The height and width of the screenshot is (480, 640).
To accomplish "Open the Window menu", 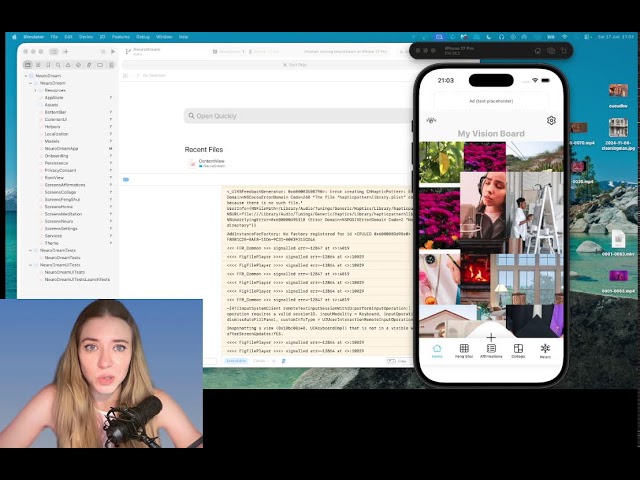I will point(164,37).
